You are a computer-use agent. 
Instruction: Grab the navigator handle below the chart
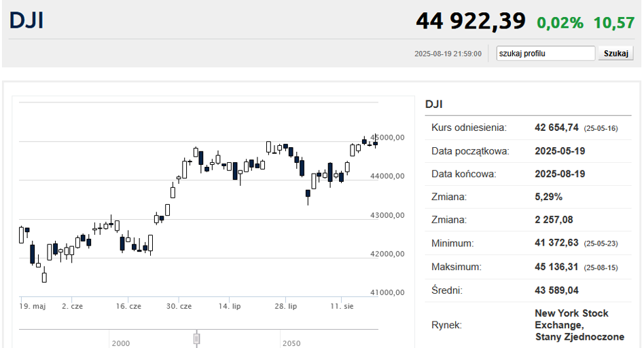[x=197, y=339]
